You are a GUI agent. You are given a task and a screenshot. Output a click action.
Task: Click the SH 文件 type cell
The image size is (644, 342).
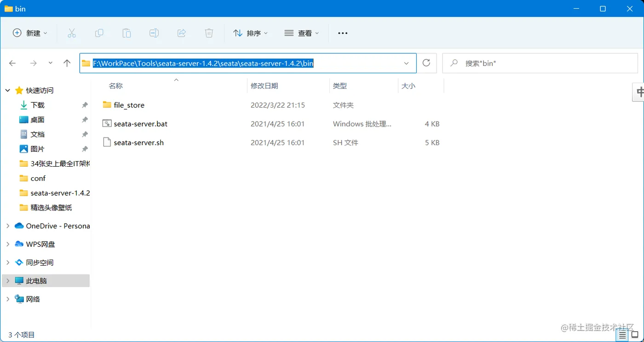point(345,143)
